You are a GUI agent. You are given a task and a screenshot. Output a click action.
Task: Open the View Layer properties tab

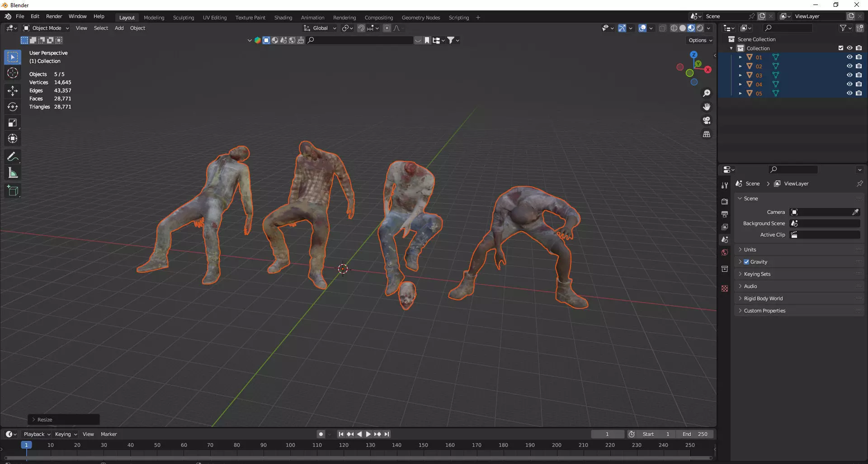[x=725, y=227]
